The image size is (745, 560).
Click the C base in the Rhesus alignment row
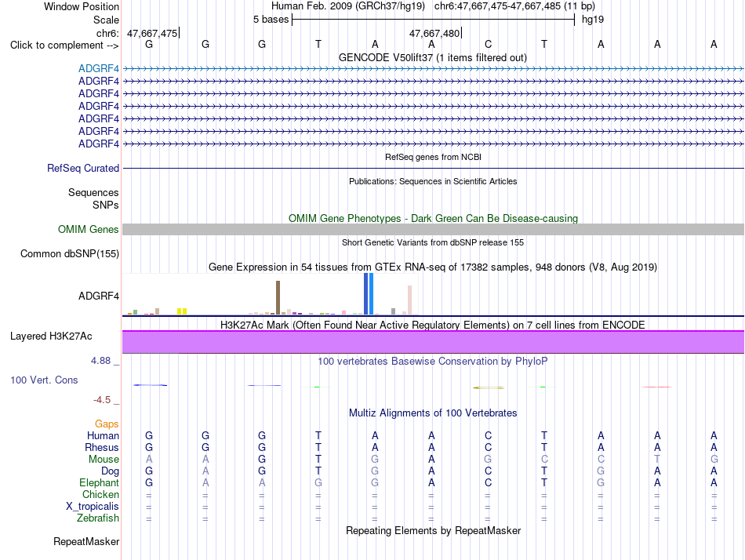coord(488,448)
